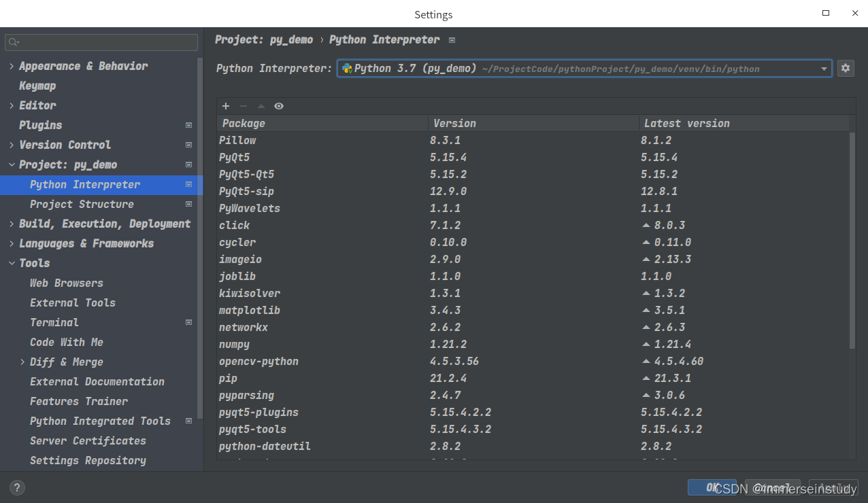
Task: Select the python-dateutil package row
Action: point(533,446)
